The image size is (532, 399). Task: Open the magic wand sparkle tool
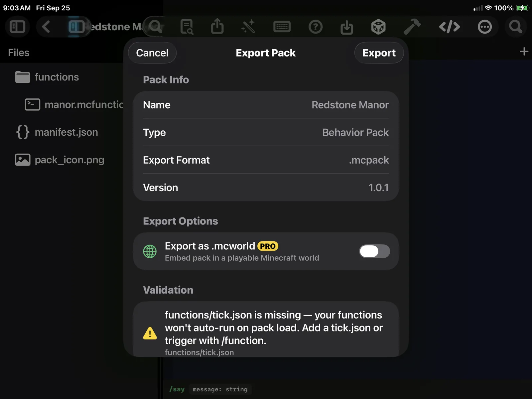click(248, 27)
